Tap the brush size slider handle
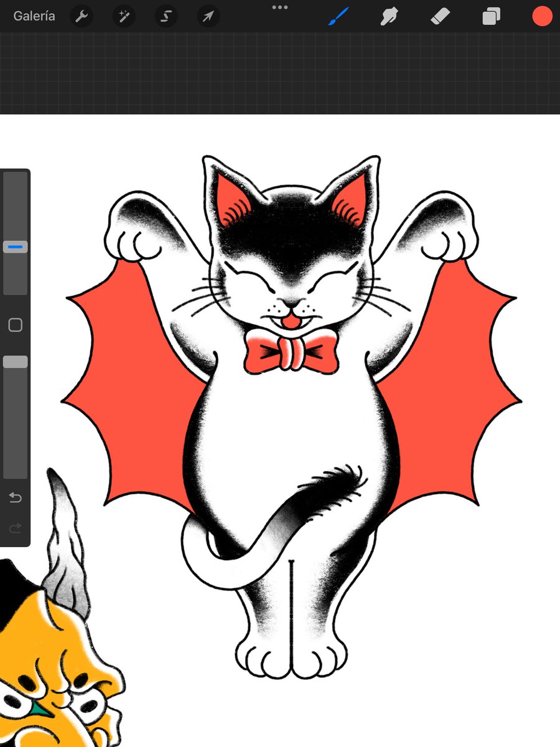The image size is (560, 747). (x=15, y=247)
